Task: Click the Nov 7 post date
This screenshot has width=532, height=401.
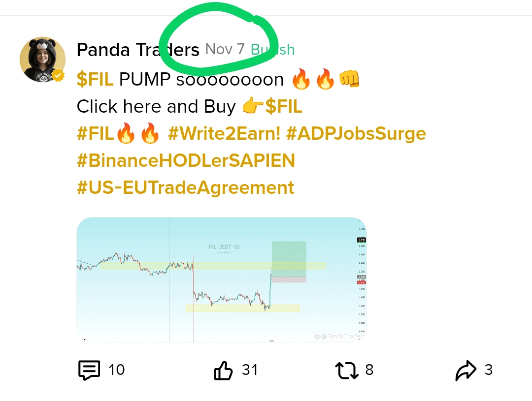Action: tap(225, 49)
